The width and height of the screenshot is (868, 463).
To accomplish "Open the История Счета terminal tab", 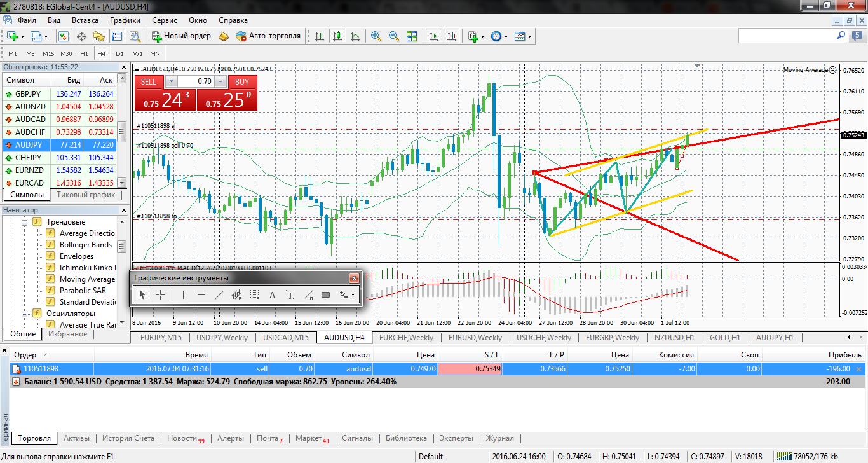I will coord(128,438).
